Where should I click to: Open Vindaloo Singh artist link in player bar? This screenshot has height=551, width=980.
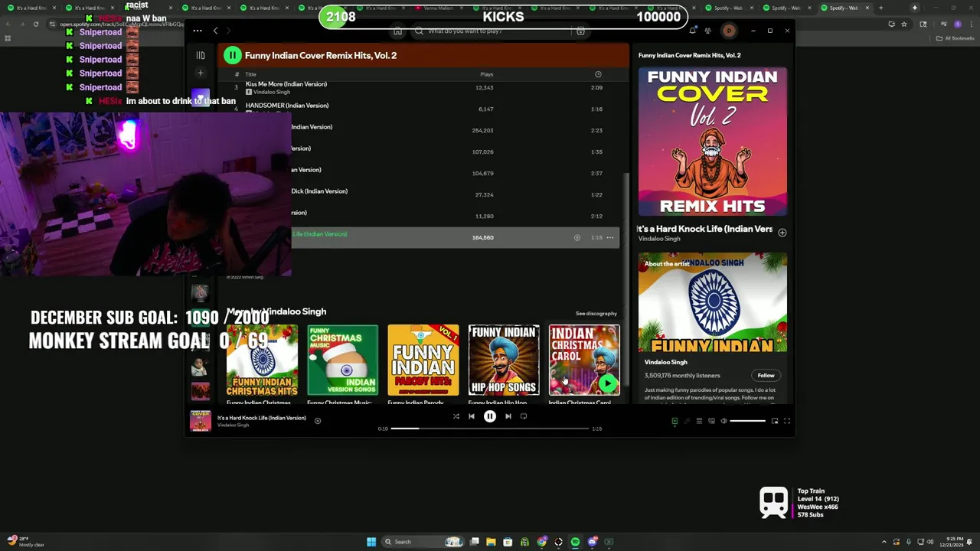coord(233,425)
